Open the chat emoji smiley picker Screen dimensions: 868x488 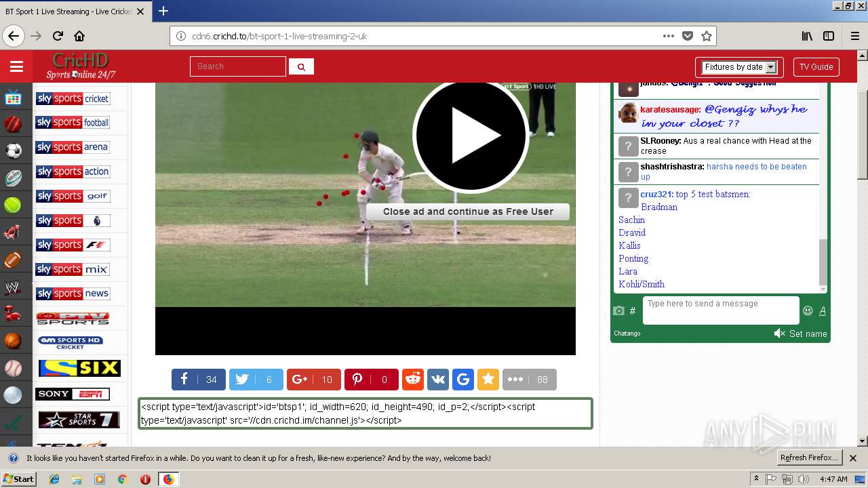pos(808,311)
